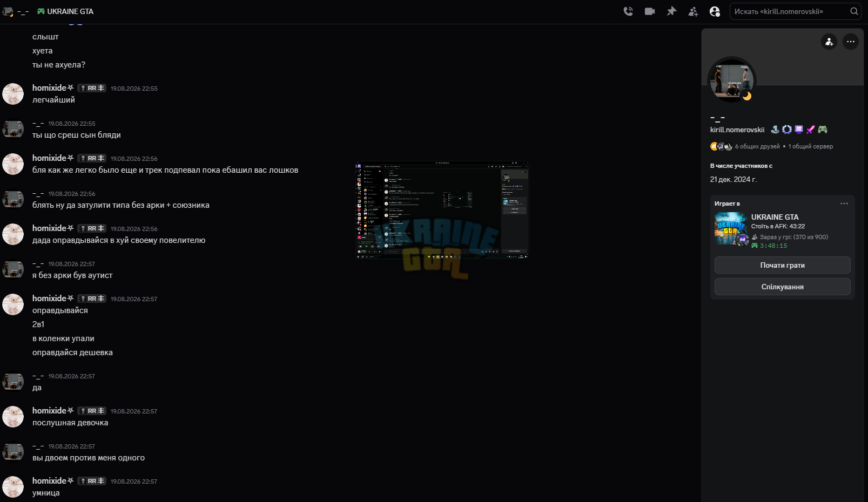Click the green gamepad badge in the profile

[823, 130]
